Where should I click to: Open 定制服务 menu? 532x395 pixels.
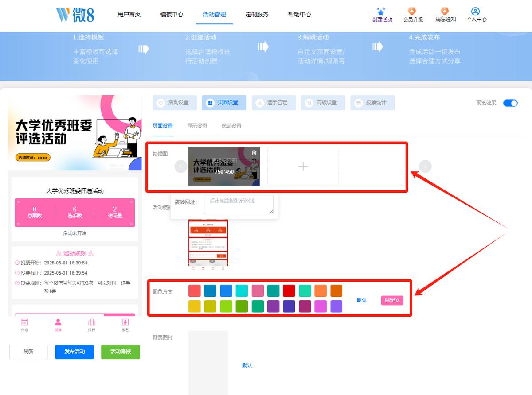click(x=257, y=14)
